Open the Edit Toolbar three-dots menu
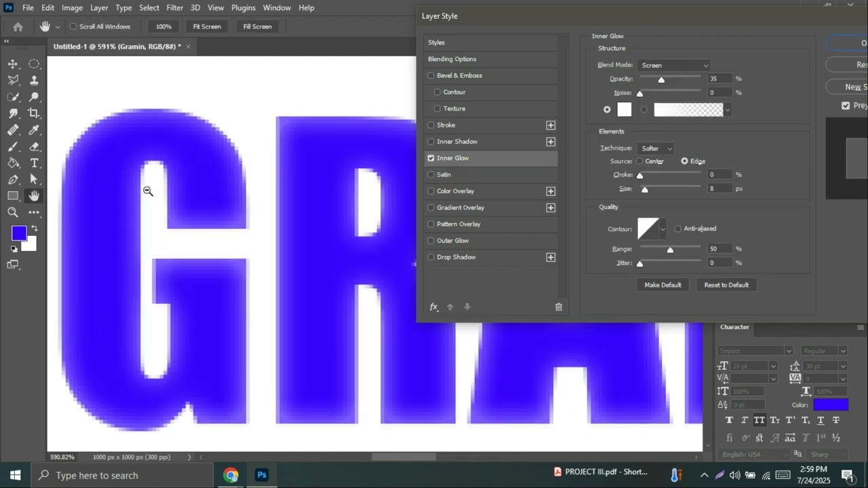This screenshot has height=488, width=868. tap(34, 212)
